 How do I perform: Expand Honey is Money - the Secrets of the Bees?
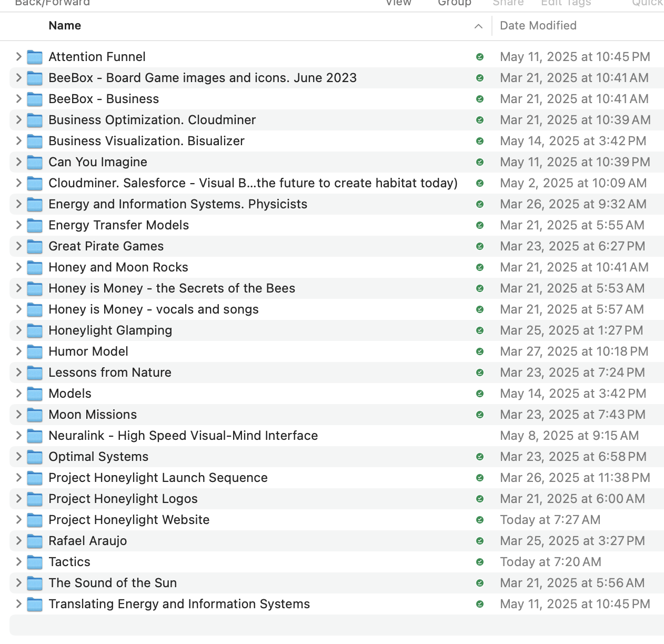pos(18,288)
